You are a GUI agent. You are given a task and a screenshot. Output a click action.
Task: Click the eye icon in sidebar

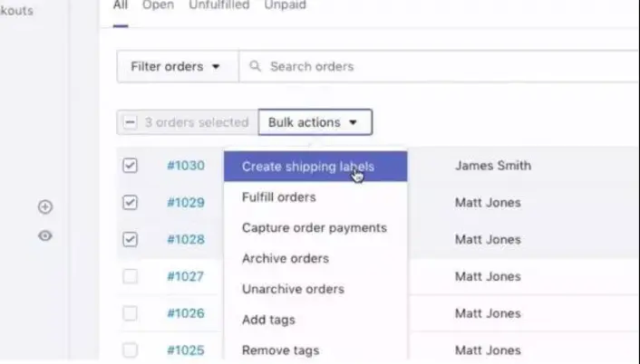pyautogui.click(x=45, y=235)
